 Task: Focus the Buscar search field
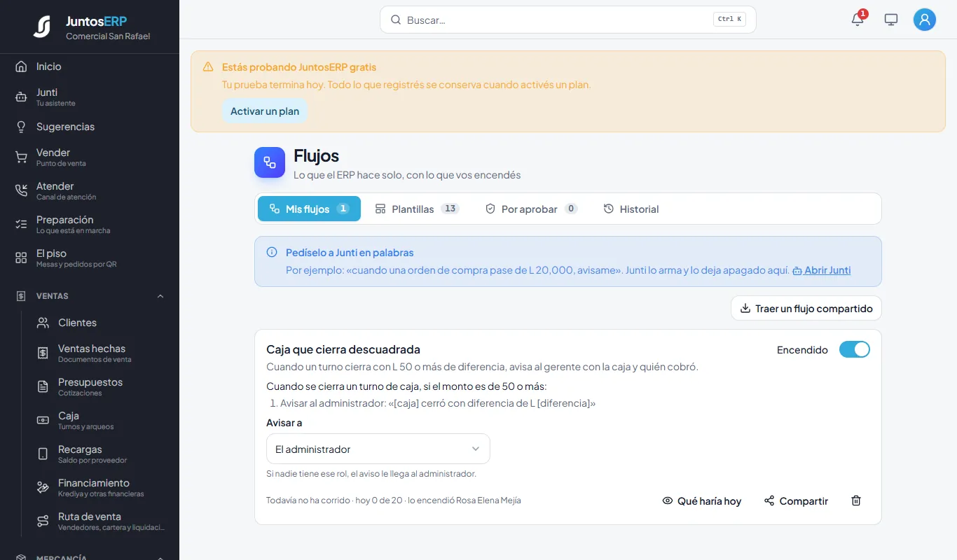[568, 20]
